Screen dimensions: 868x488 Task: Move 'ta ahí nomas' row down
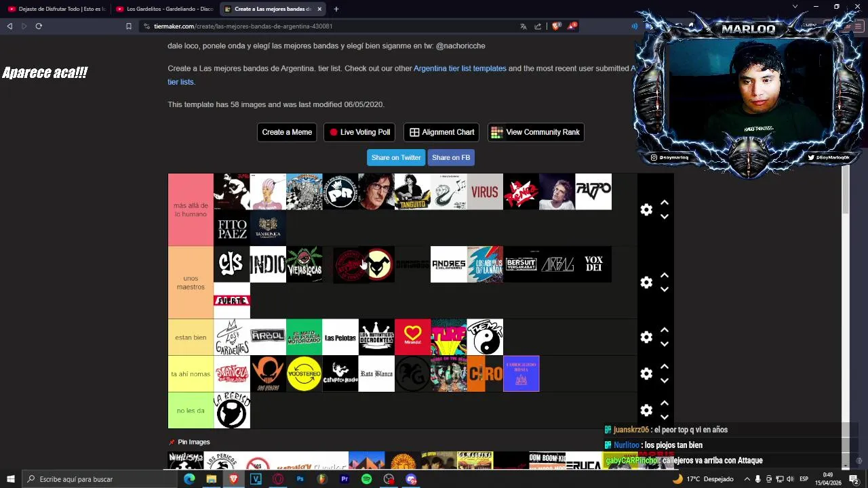(665, 381)
